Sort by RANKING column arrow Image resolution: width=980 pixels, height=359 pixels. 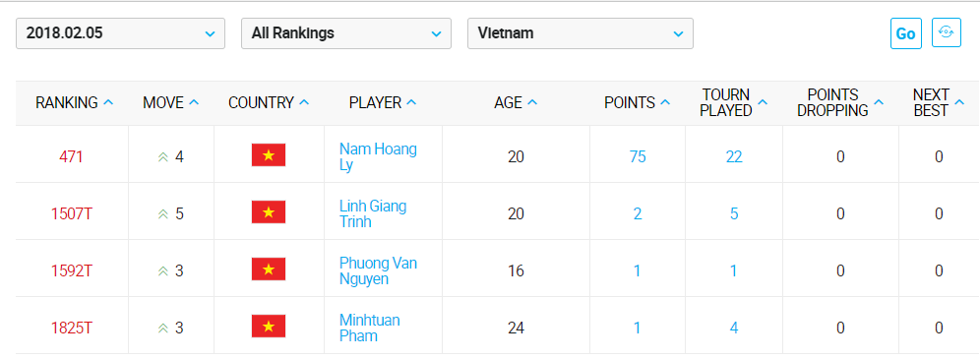click(x=108, y=103)
